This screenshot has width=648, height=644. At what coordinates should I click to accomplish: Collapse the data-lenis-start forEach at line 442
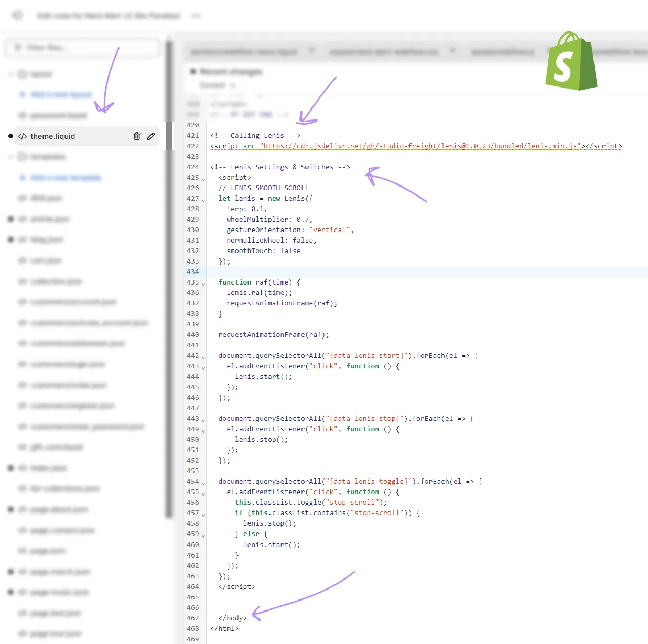click(x=203, y=357)
